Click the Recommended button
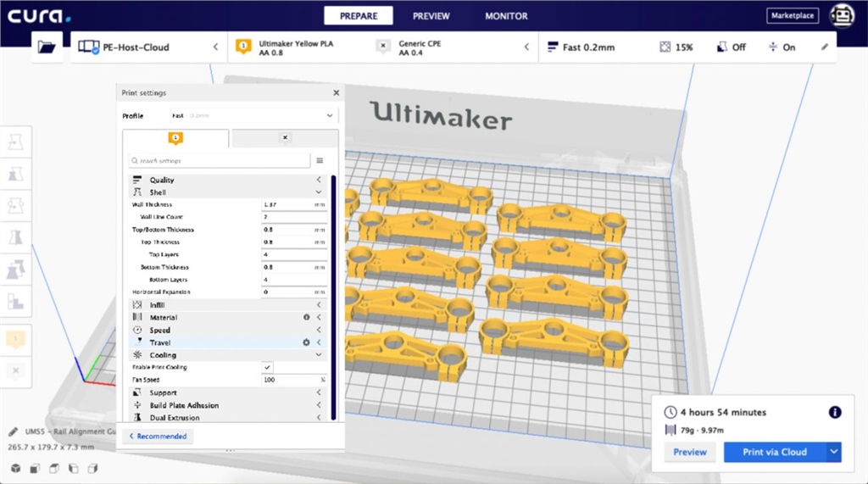 (158, 437)
